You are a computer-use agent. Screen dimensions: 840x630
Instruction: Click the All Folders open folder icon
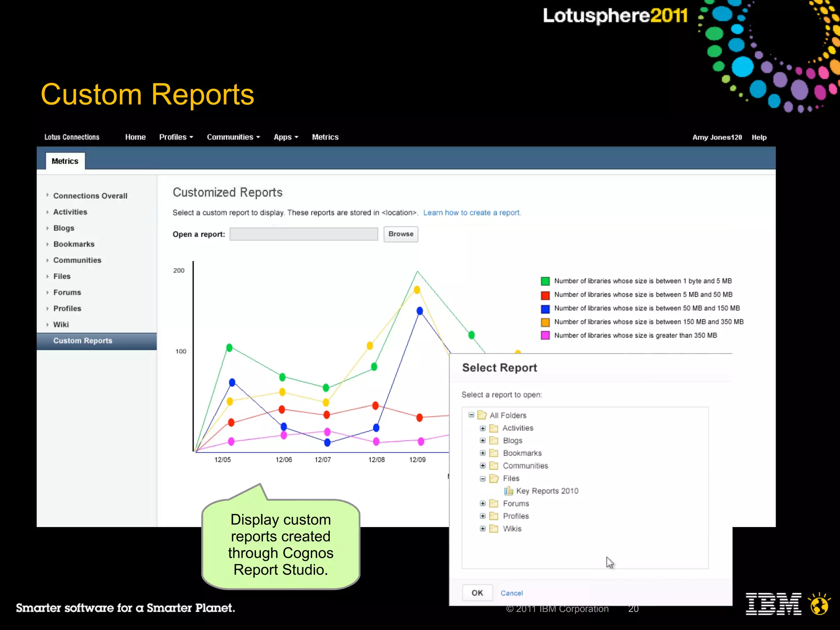(x=482, y=415)
